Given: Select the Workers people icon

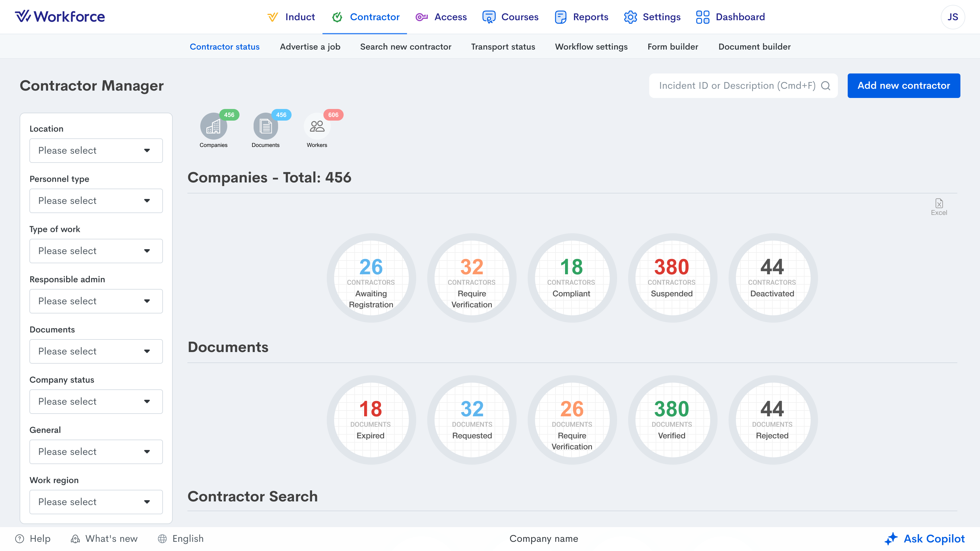Looking at the screenshot, I should pyautogui.click(x=317, y=127).
